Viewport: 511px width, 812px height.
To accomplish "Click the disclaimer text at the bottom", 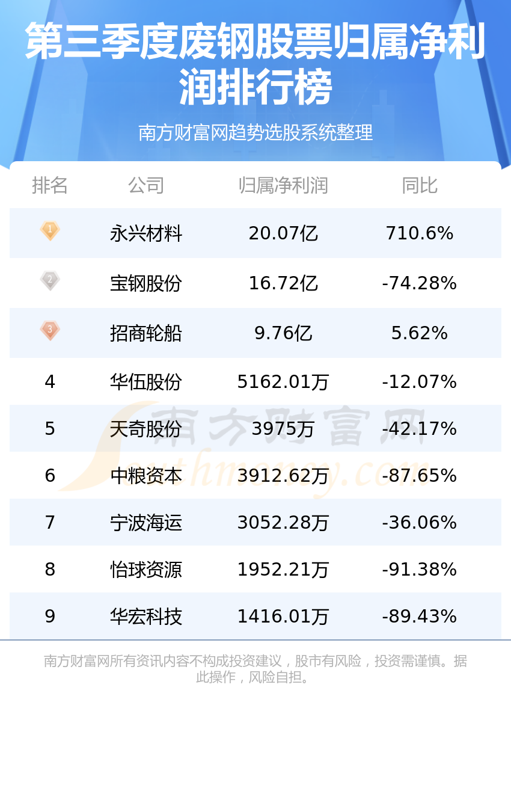I will coord(255,669).
